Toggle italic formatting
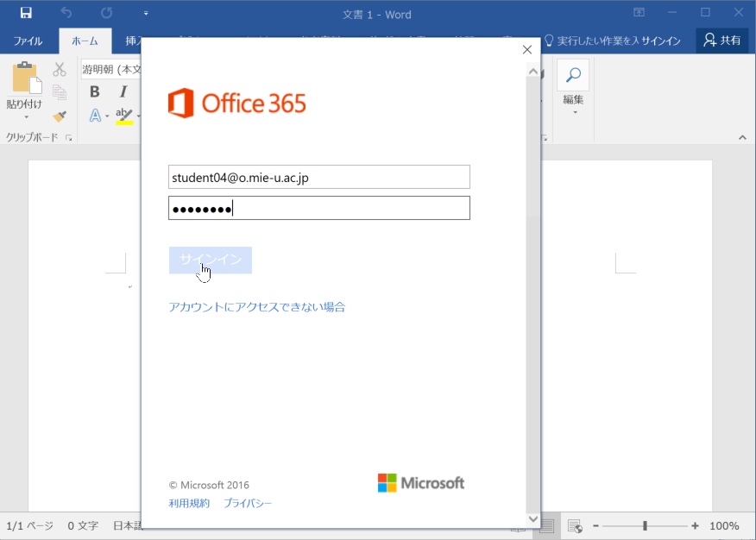756x540 pixels. point(123,91)
